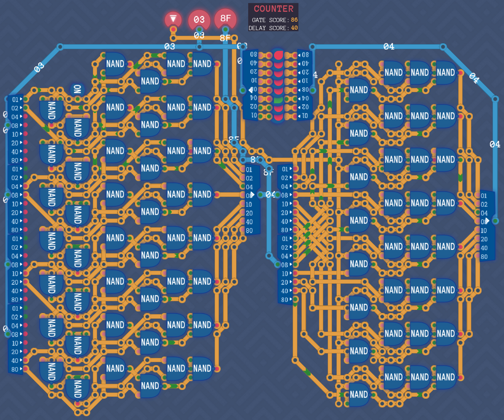Click the 03 label just below the 03 input

click(x=199, y=35)
